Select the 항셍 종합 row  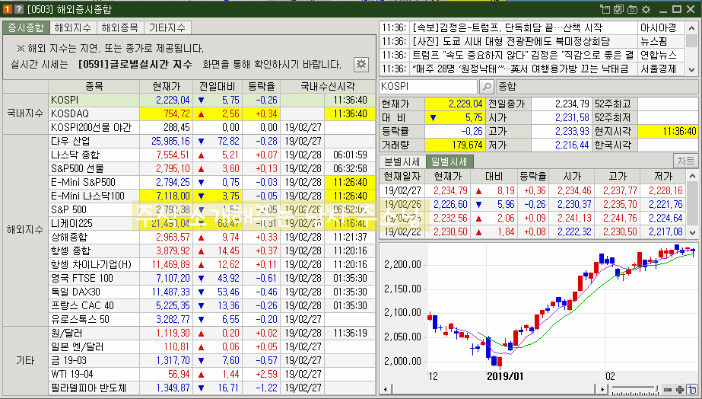coord(212,251)
